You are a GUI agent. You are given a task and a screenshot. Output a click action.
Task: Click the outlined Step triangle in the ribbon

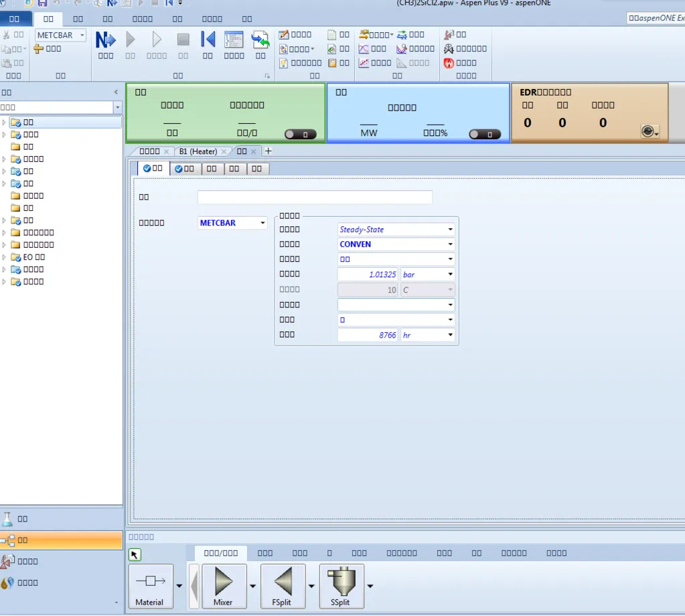click(x=157, y=40)
